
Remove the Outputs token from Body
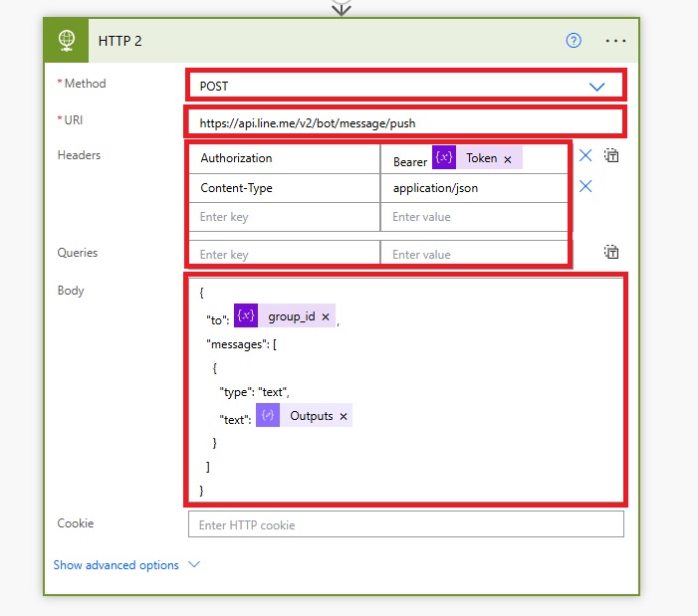tap(344, 416)
